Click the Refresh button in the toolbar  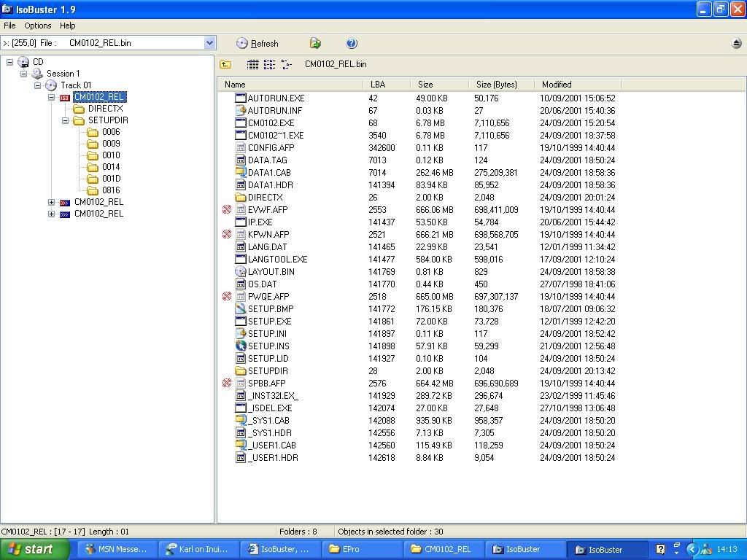(258, 44)
